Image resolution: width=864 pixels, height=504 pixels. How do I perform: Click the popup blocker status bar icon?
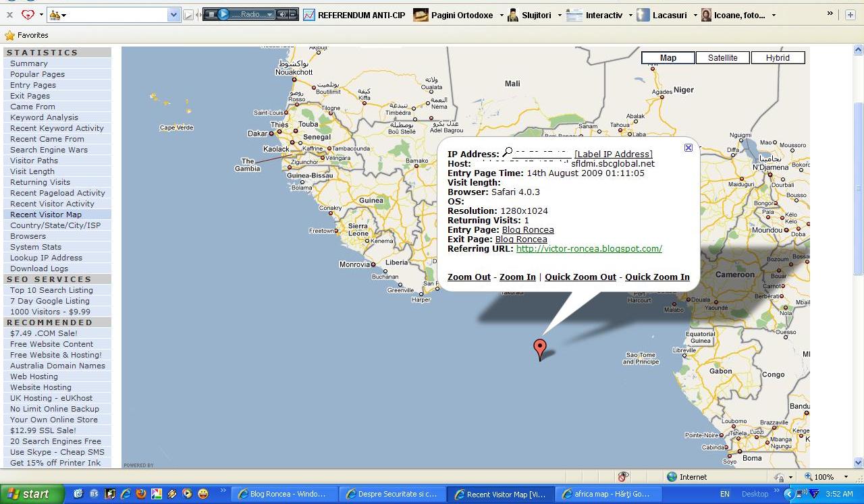point(623,476)
